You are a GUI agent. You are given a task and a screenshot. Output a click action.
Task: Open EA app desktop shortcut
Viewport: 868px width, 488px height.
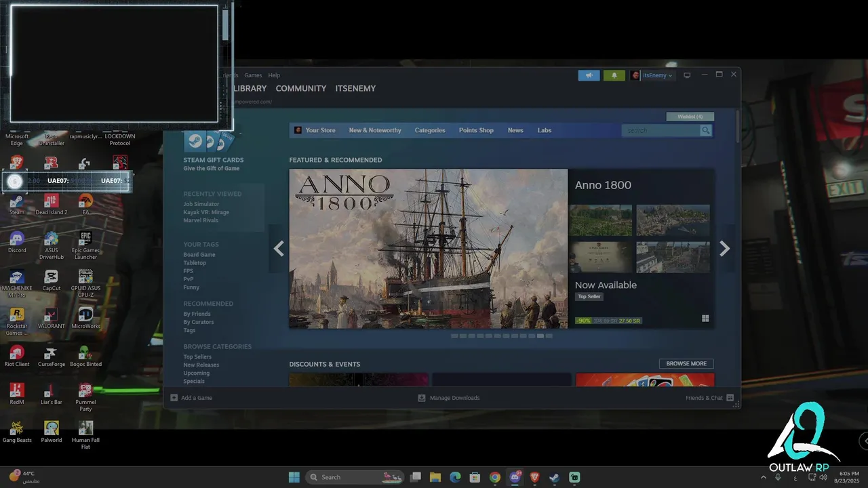coord(85,203)
